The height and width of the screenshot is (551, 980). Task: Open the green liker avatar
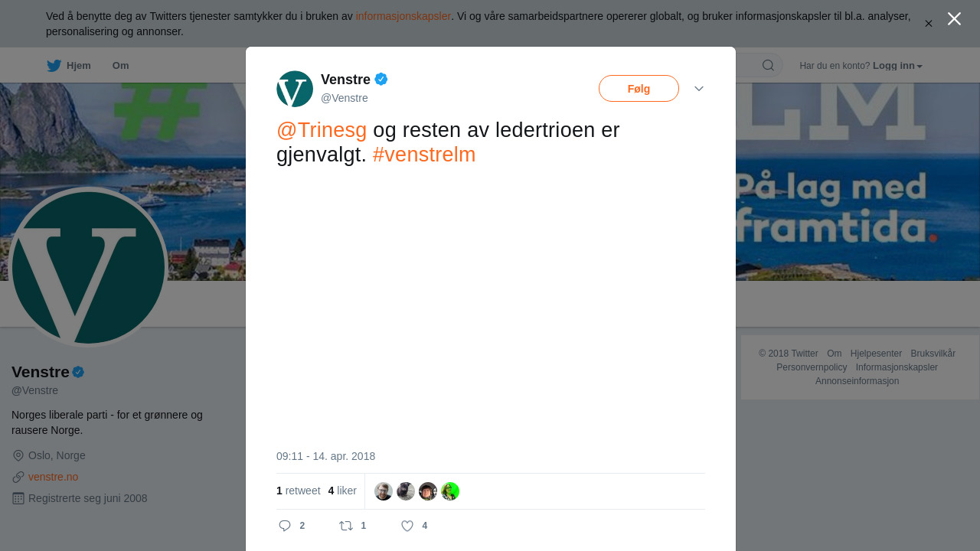tap(450, 491)
